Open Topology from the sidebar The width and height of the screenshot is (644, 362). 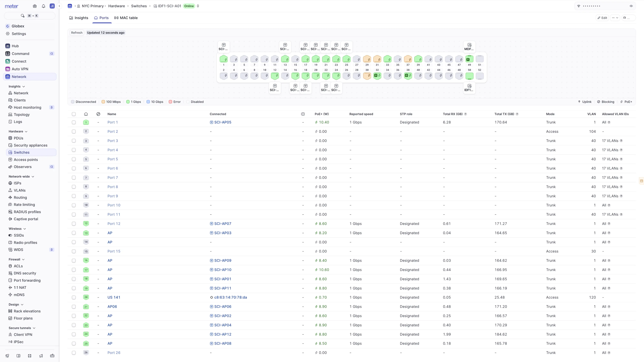22,114
